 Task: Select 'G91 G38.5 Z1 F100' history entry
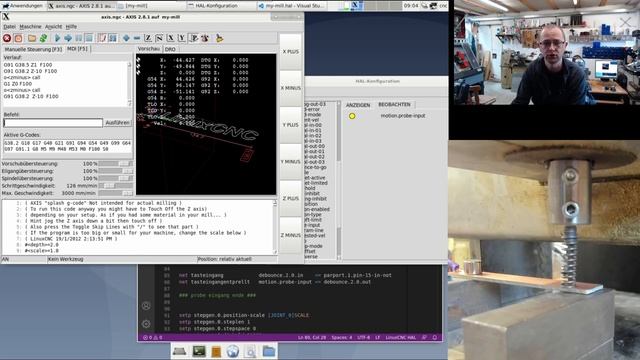point(28,65)
